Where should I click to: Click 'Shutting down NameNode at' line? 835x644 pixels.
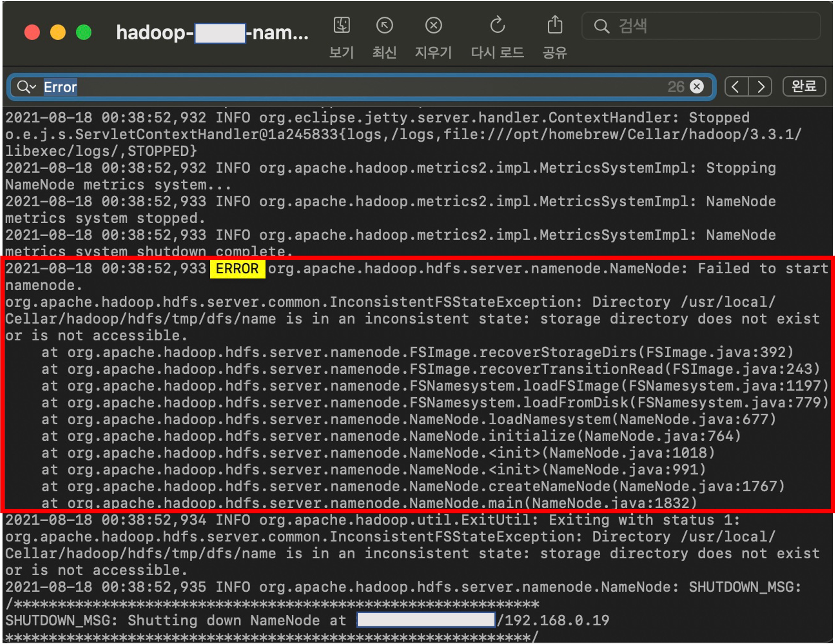[307, 621]
